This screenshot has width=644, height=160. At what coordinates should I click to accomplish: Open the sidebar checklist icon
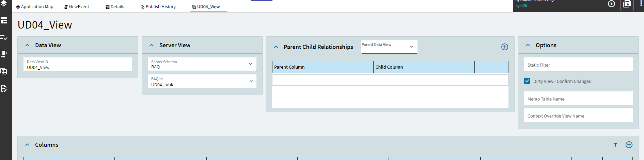(4, 38)
